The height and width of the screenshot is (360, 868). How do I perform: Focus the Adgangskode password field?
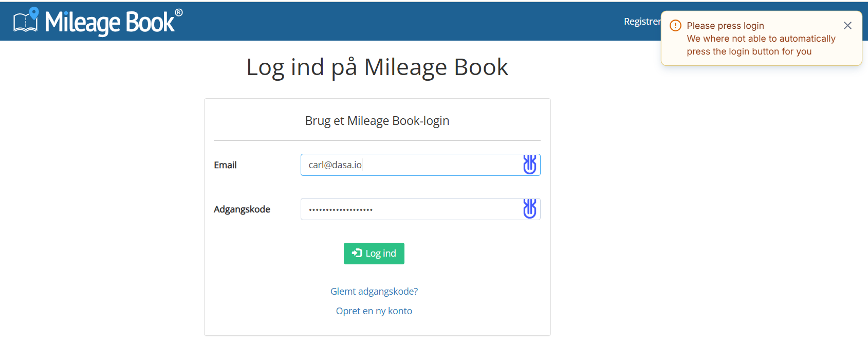420,209
